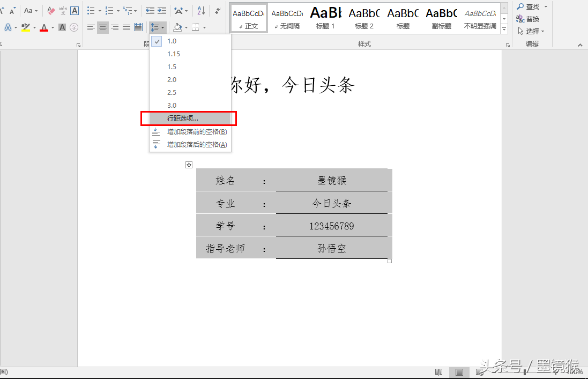Select the Text Effects blue A icon
This screenshot has height=379, width=588.
pyautogui.click(x=8, y=27)
